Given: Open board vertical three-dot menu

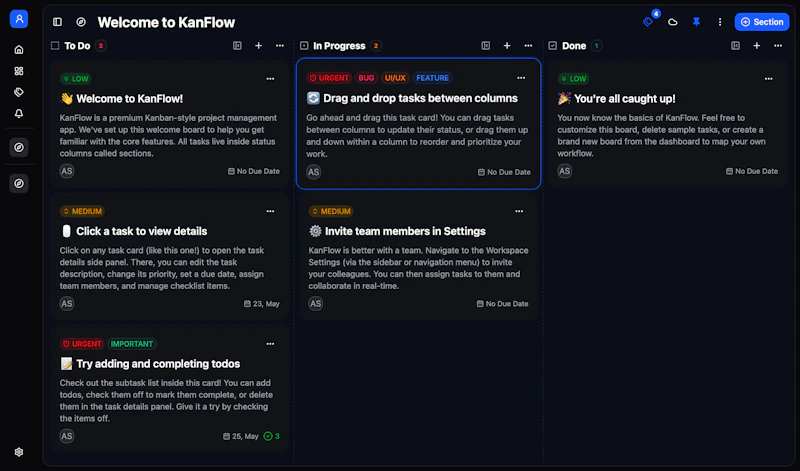Looking at the screenshot, I should (720, 22).
